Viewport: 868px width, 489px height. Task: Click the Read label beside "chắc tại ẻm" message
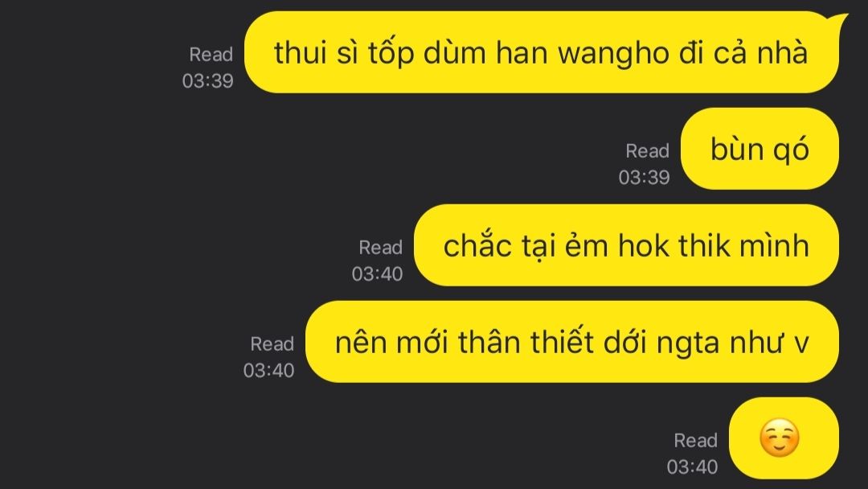(380, 247)
